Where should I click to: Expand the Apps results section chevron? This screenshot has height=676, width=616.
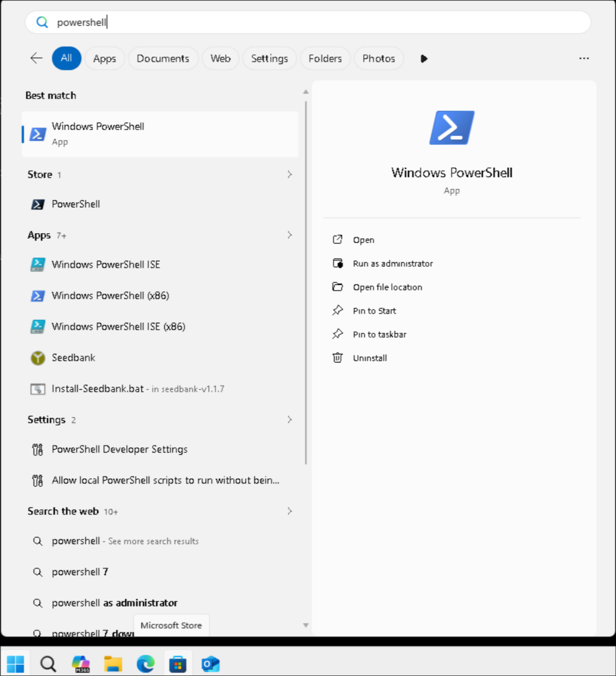(290, 235)
